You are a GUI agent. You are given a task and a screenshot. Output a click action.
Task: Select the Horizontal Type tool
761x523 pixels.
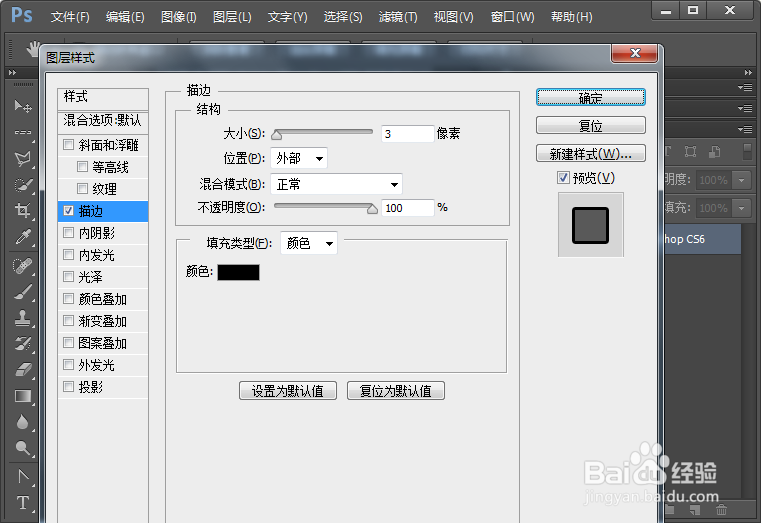point(22,503)
